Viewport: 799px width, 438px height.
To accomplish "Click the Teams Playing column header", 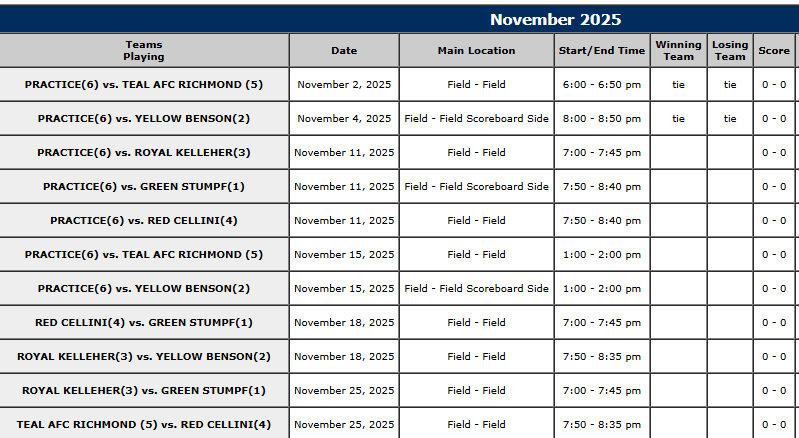I will point(144,51).
